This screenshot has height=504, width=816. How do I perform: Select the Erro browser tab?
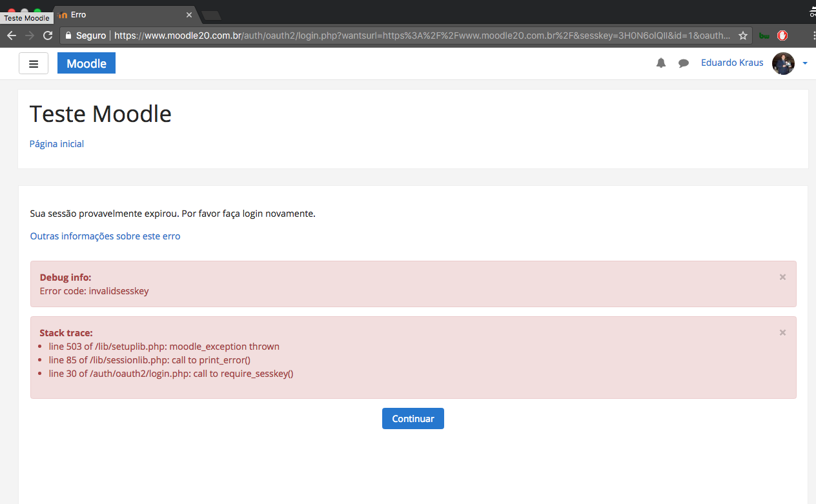coord(126,14)
